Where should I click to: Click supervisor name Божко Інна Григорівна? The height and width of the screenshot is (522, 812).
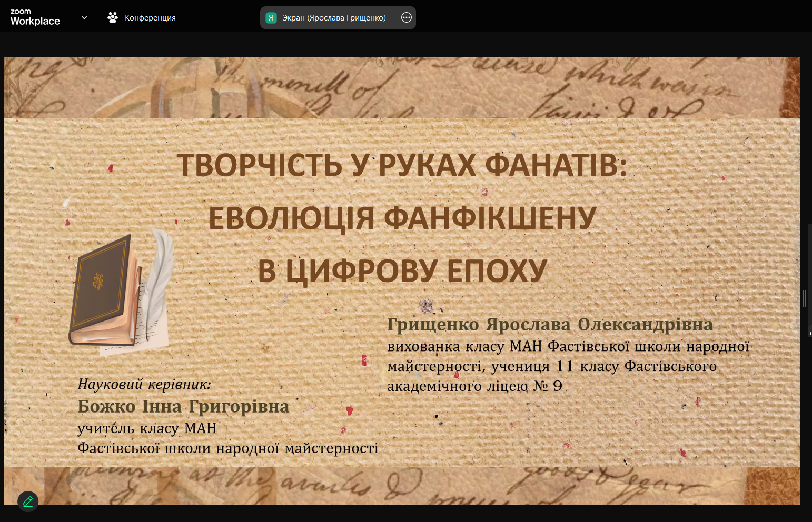click(x=183, y=407)
